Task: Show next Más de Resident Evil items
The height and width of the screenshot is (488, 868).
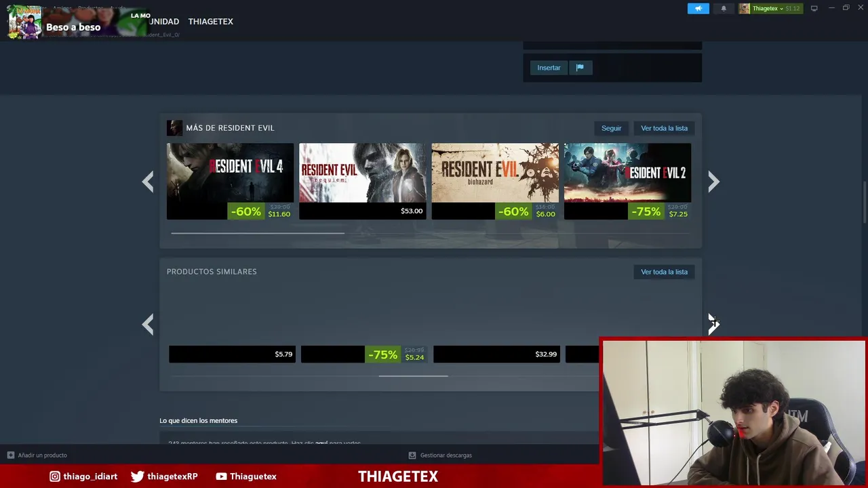Action: click(x=713, y=181)
